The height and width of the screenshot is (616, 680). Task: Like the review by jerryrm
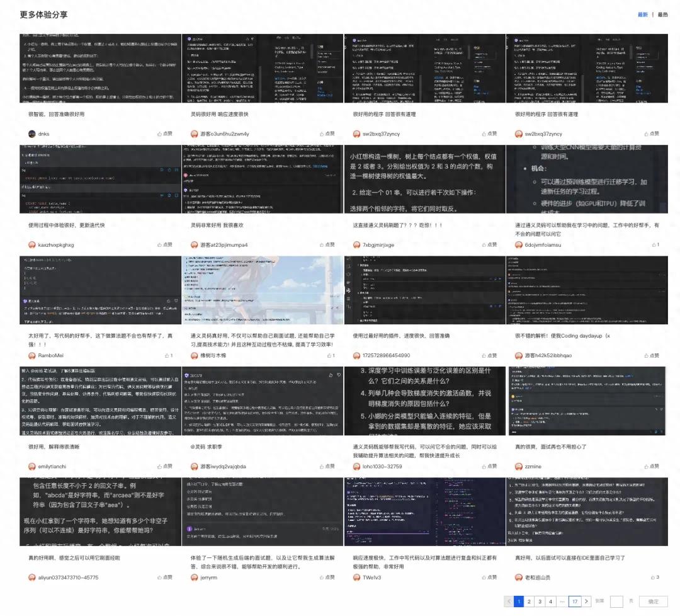tap(326, 578)
